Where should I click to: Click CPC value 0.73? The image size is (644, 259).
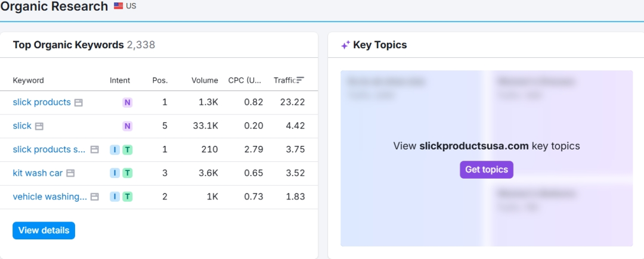pos(253,197)
